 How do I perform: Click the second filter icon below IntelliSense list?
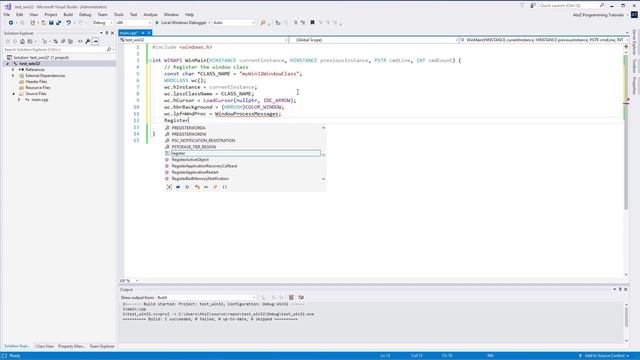(x=178, y=187)
